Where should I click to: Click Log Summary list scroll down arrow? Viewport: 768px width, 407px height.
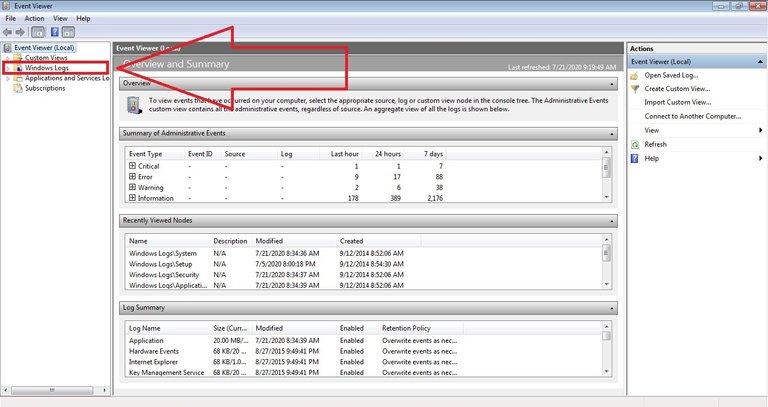point(606,371)
